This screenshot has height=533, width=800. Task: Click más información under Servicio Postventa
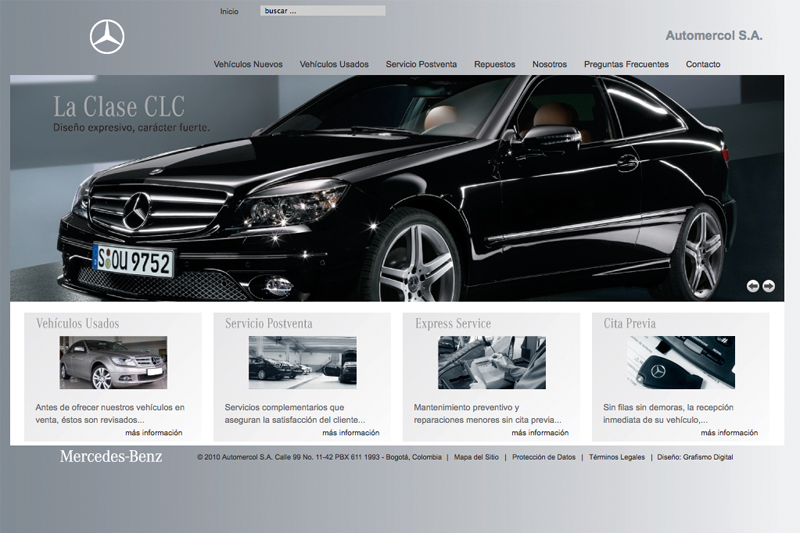(x=351, y=433)
